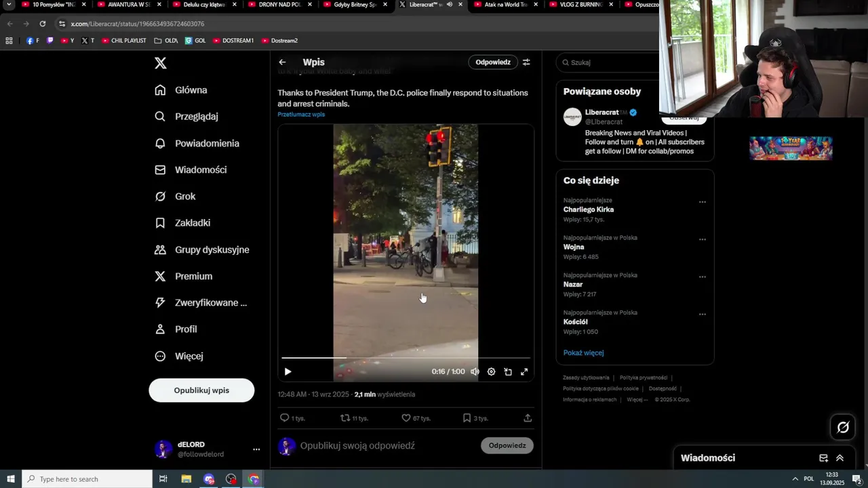Click Odpowiedz button in post header
868x488 pixels.
pos(493,62)
